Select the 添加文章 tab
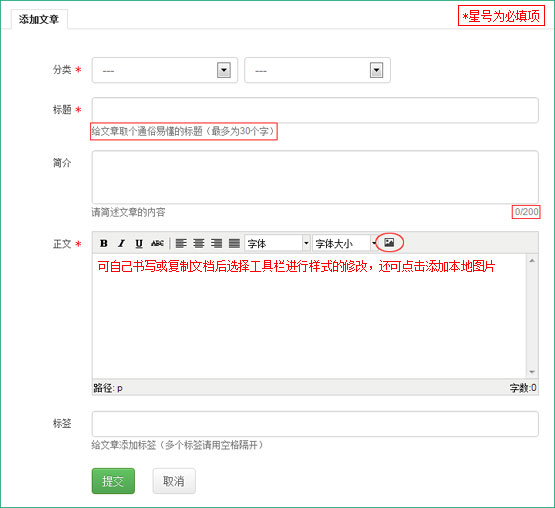The image size is (555, 508). click(39, 19)
